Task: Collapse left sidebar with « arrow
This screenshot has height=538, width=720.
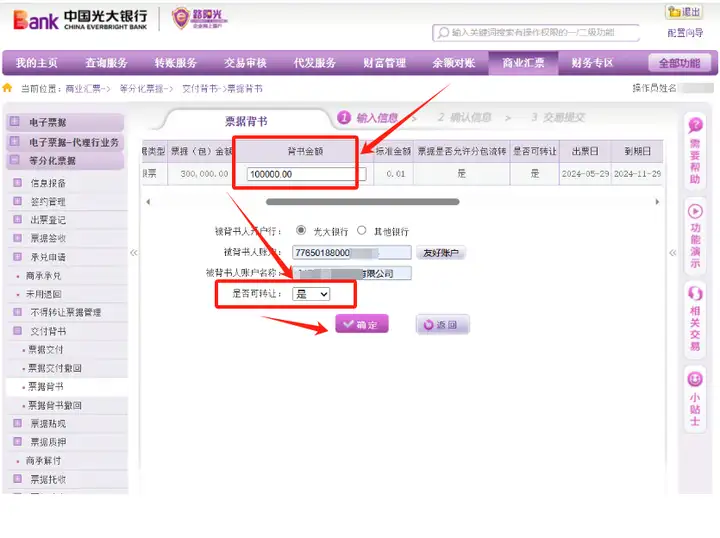Action: pos(134,252)
